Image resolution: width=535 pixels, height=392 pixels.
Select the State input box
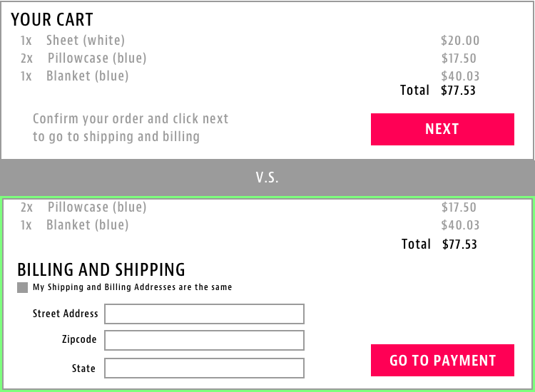coord(204,368)
